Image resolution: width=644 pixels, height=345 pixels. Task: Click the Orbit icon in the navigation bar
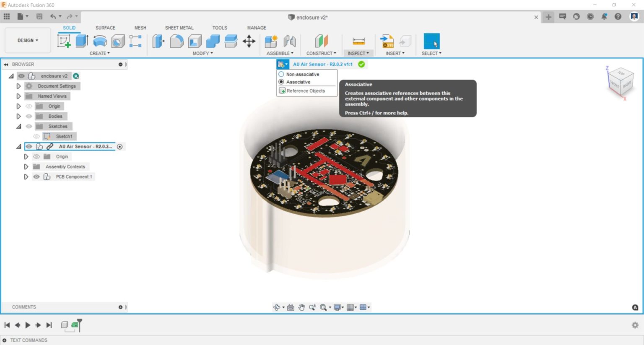coord(277,307)
